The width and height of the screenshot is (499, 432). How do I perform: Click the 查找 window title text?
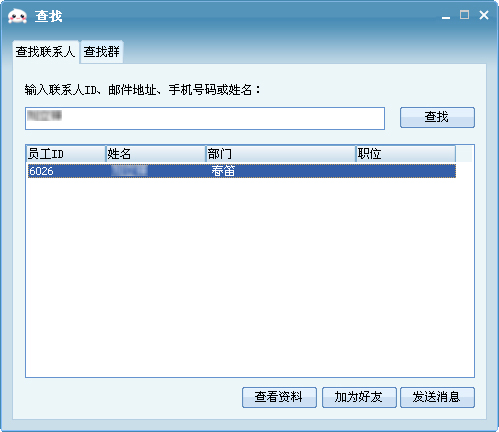49,16
